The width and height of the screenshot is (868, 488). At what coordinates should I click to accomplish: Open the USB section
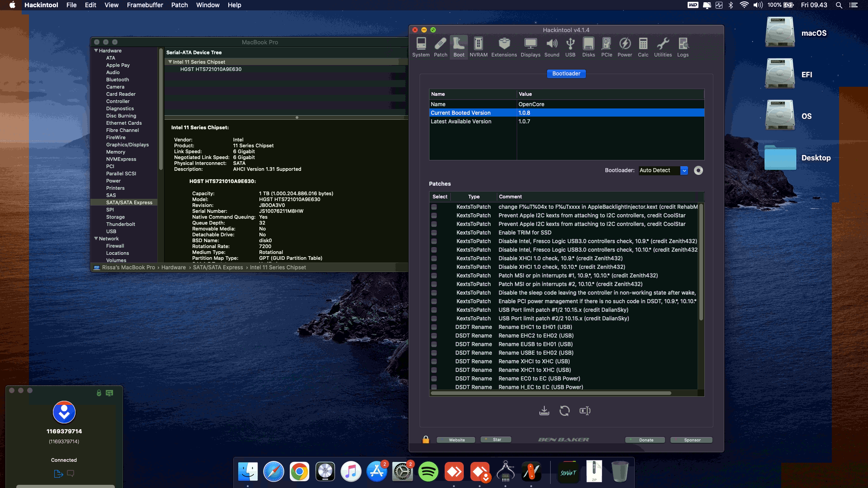(571, 47)
